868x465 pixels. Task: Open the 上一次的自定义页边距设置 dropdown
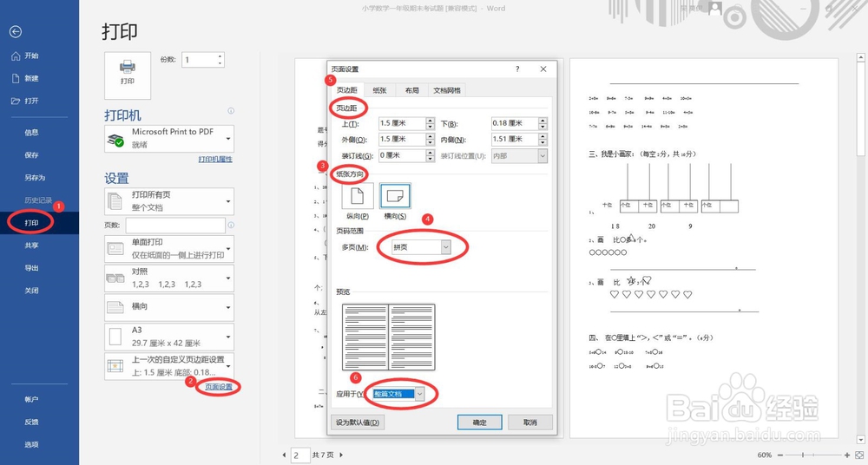tap(169, 366)
